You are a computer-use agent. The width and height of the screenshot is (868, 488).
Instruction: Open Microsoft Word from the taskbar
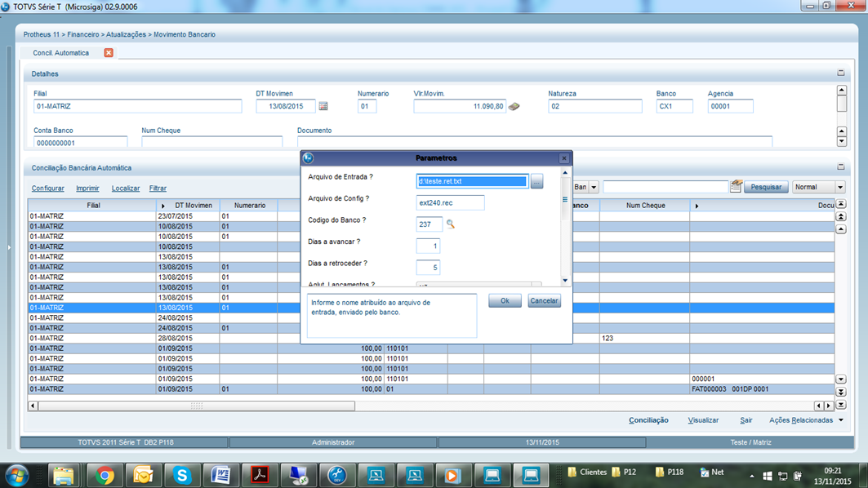(220, 475)
